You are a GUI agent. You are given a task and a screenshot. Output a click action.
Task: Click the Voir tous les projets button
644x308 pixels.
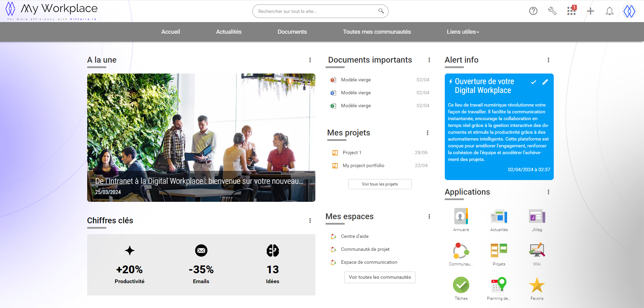coord(380,184)
